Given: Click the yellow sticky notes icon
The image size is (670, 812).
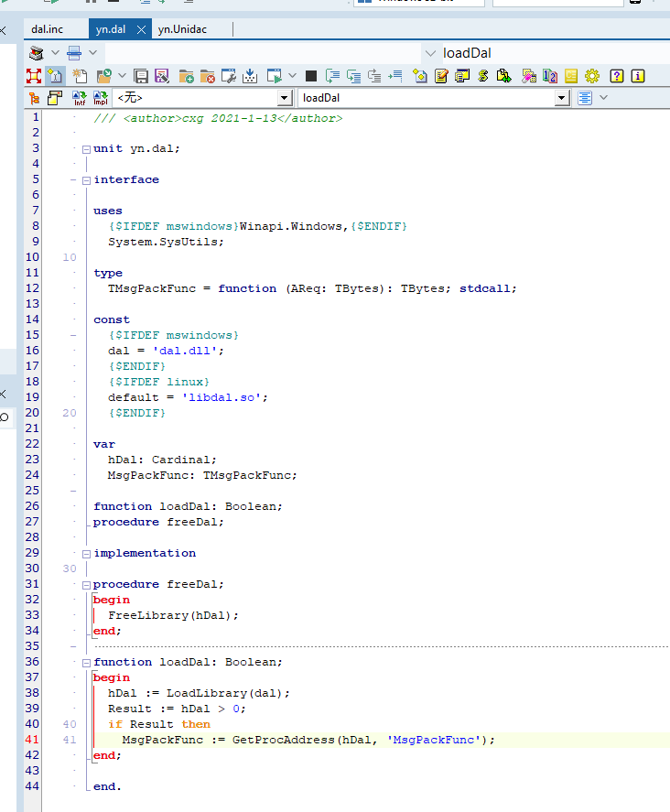Looking at the screenshot, I should click(54, 98).
